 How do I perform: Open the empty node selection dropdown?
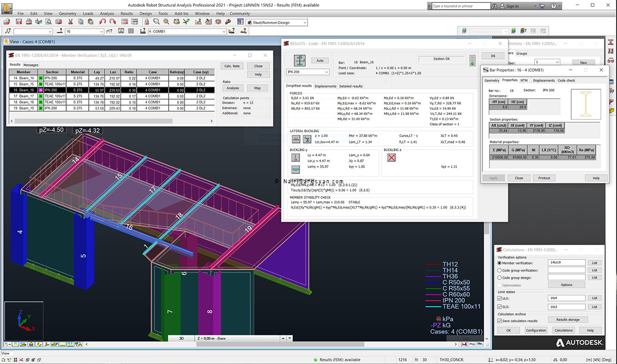point(50,32)
